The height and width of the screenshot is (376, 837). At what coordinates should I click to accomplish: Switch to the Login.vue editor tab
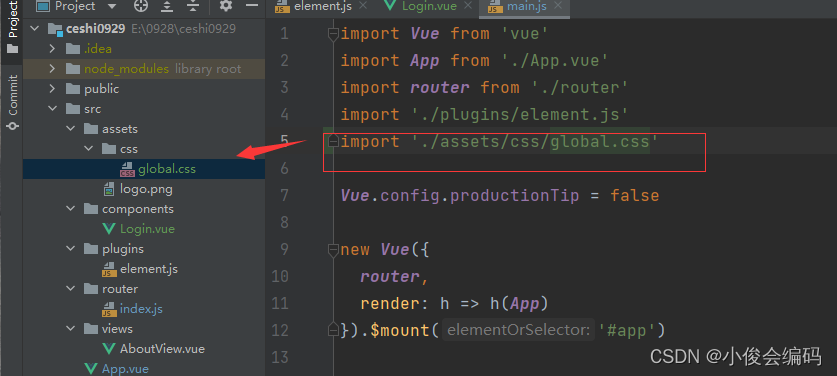430,6
